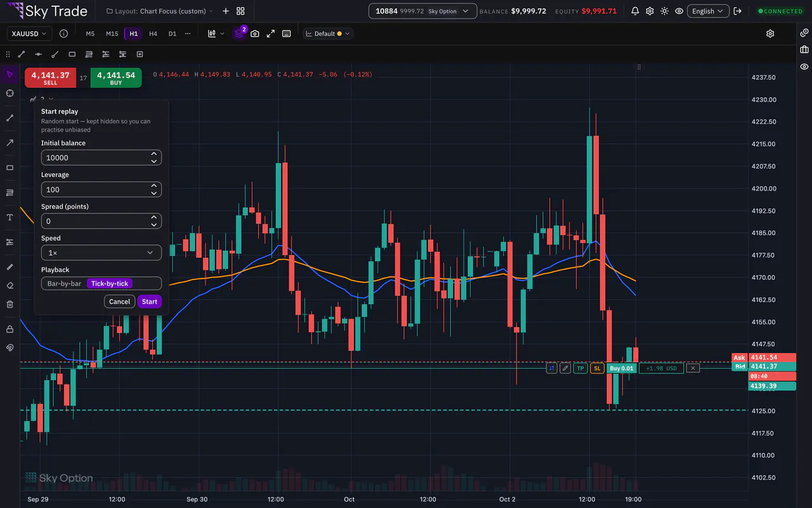This screenshot has width=812, height=508.
Task: Select Tick-by-tick playback option
Action: coord(110,284)
